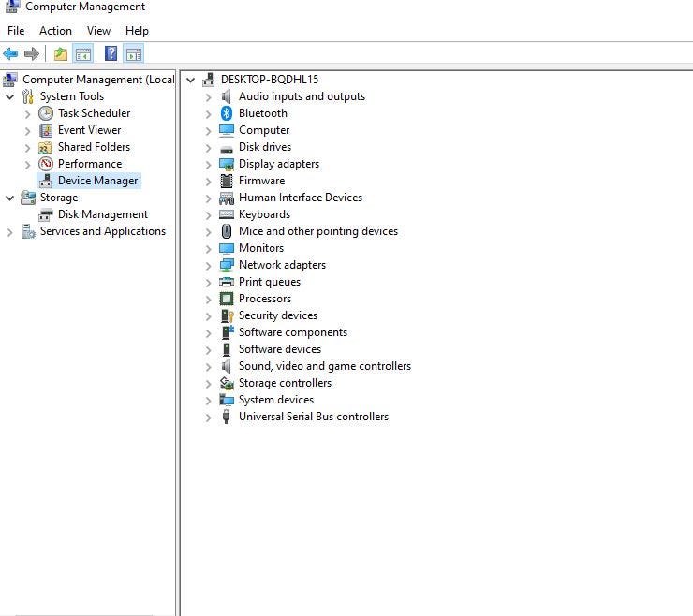Toggle the Show/Hide Action Pane button

click(134, 54)
